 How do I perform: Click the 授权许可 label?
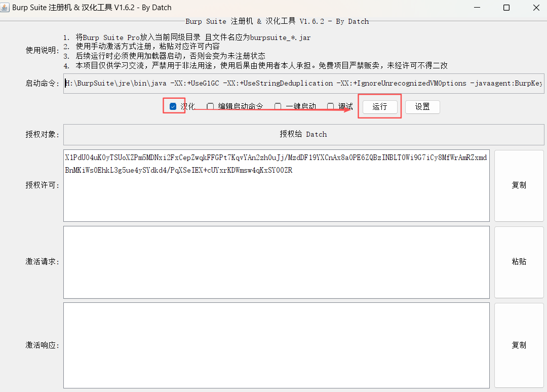(x=42, y=185)
